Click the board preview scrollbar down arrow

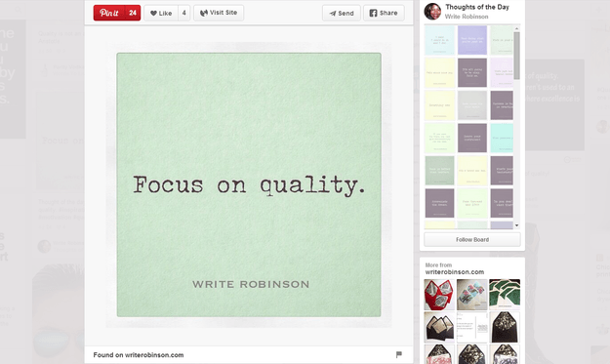[x=516, y=225]
